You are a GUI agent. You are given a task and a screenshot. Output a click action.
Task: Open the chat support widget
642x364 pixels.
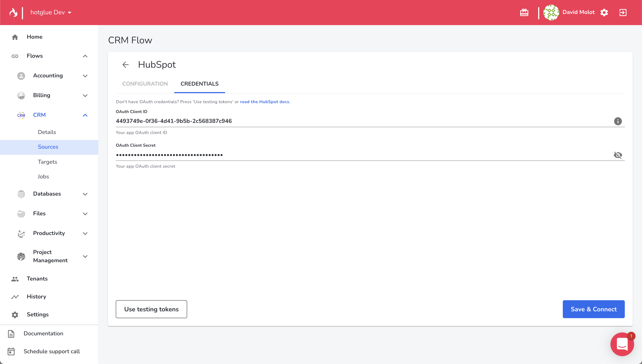[x=622, y=344]
